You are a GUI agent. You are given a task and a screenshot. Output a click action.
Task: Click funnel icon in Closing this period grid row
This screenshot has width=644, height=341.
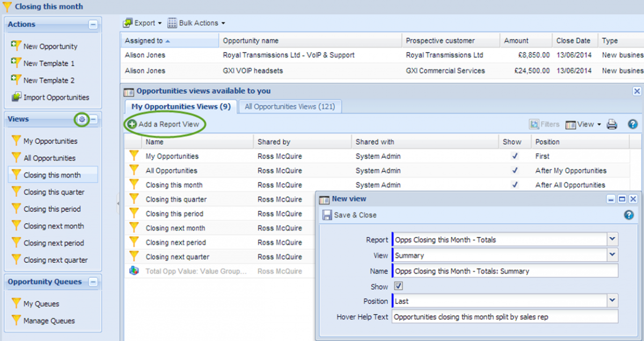[134, 213]
